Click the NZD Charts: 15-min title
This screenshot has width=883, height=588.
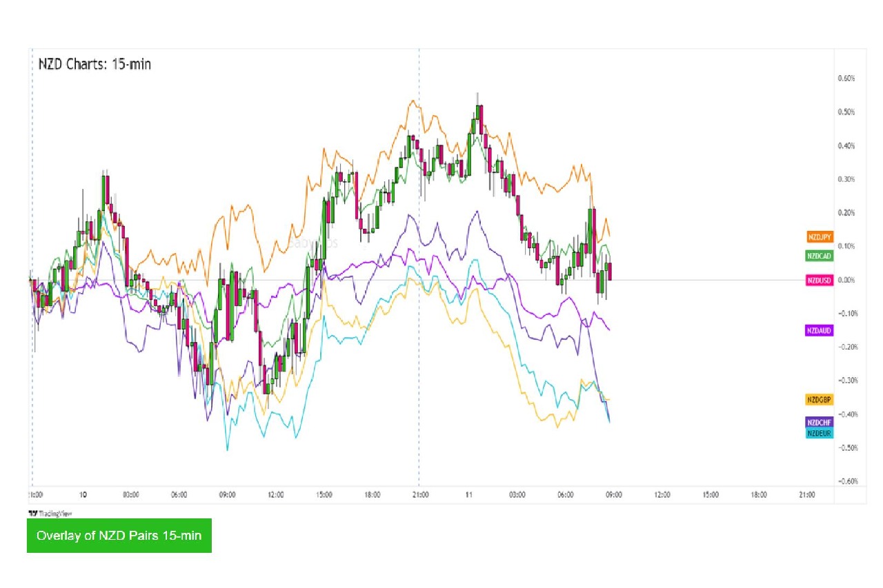pyautogui.click(x=95, y=64)
